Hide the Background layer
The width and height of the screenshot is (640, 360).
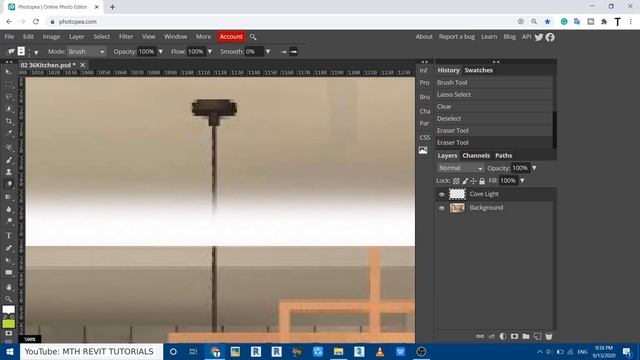pos(442,208)
